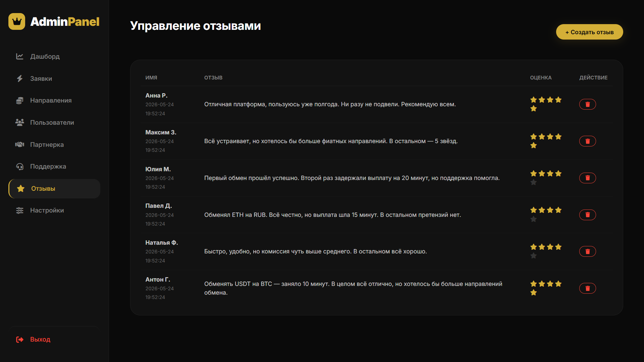The height and width of the screenshot is (362, 644).
Task: Click the Поддержка headset icon
Action: (20, 167)
